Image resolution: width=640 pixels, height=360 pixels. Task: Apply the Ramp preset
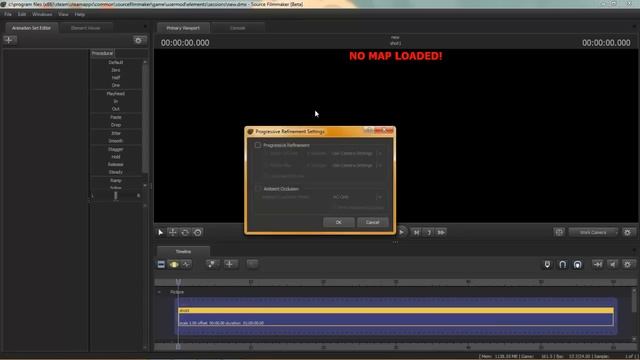(116, 180)
